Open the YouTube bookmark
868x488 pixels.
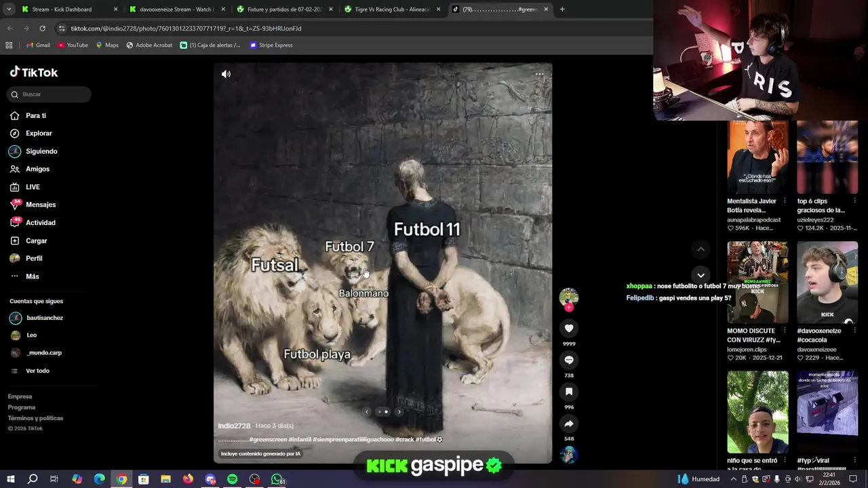pos(73,45)
